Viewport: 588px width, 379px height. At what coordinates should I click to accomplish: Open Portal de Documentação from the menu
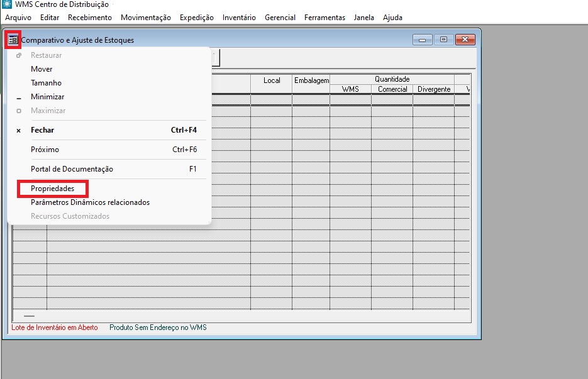[72, 169]
